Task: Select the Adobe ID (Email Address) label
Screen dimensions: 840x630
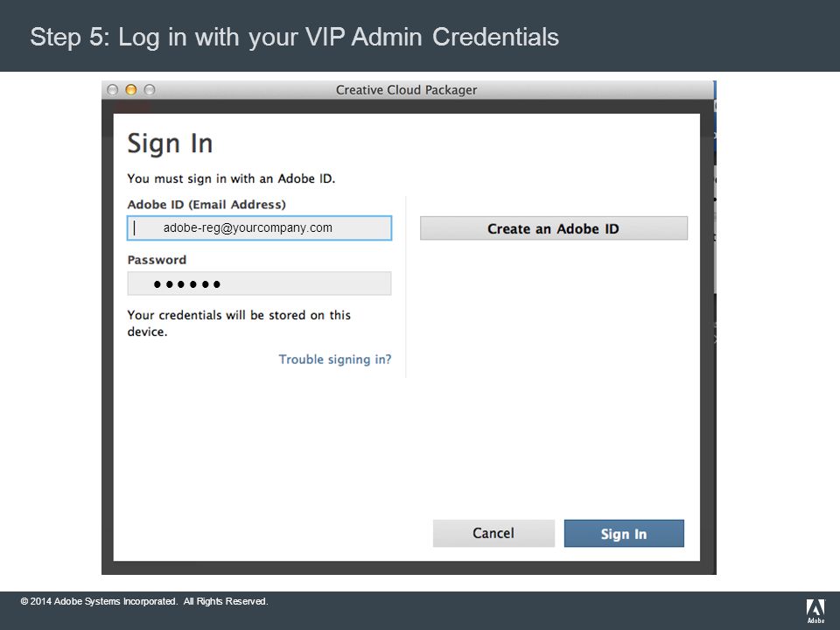Action: (x=206, y=204)
